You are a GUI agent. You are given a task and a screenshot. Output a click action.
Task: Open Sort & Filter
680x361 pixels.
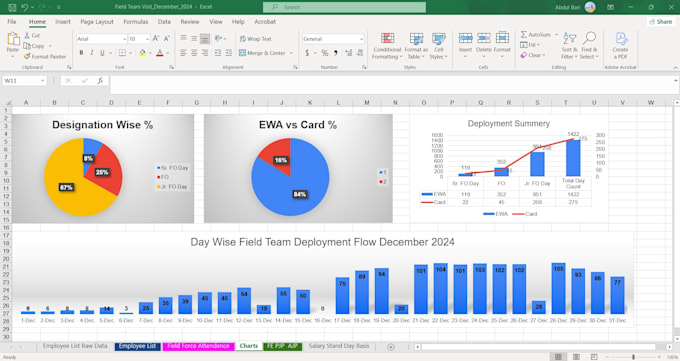569,46
